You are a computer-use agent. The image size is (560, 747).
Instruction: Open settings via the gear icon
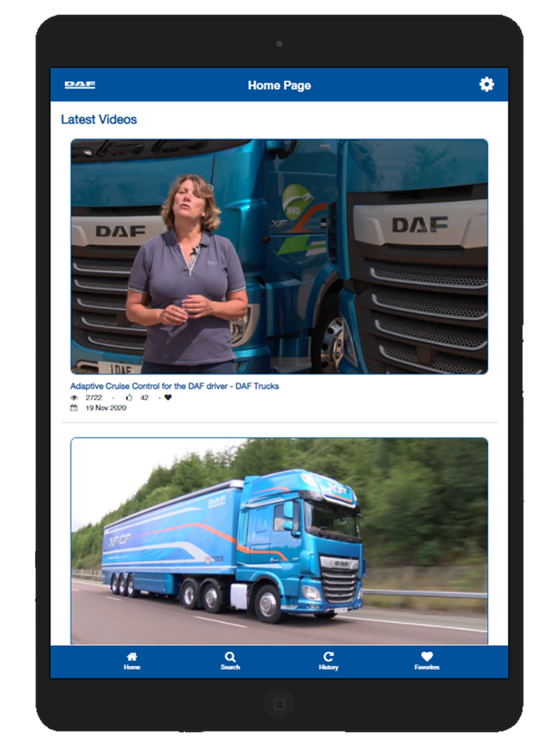click(x=487, y=85)
